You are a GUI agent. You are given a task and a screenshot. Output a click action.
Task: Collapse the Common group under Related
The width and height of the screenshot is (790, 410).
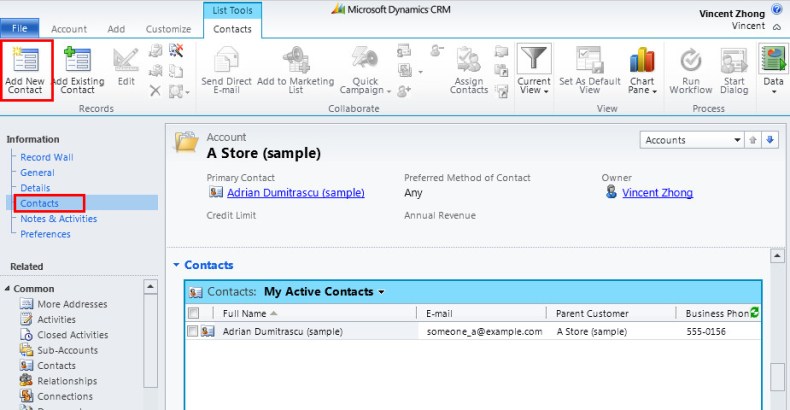pos(7,289)
